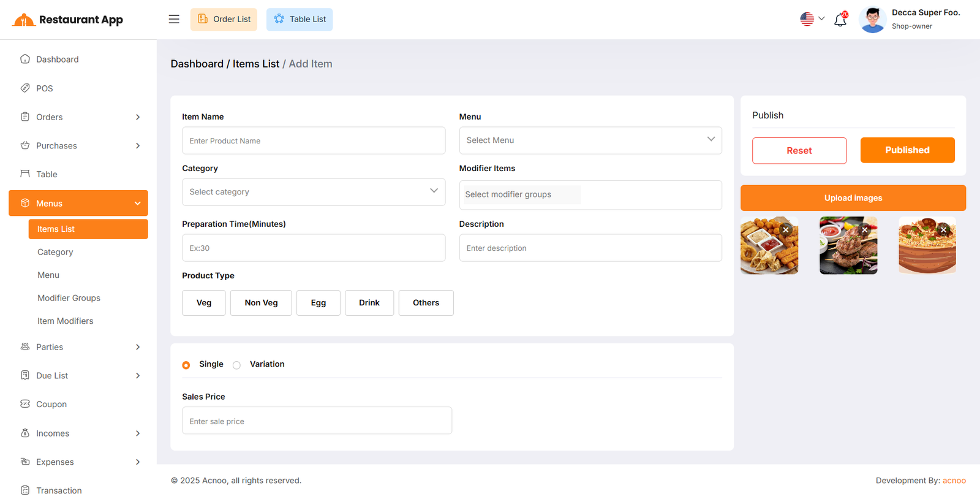
Task: Select the Variation radio button
Action: 236,365
